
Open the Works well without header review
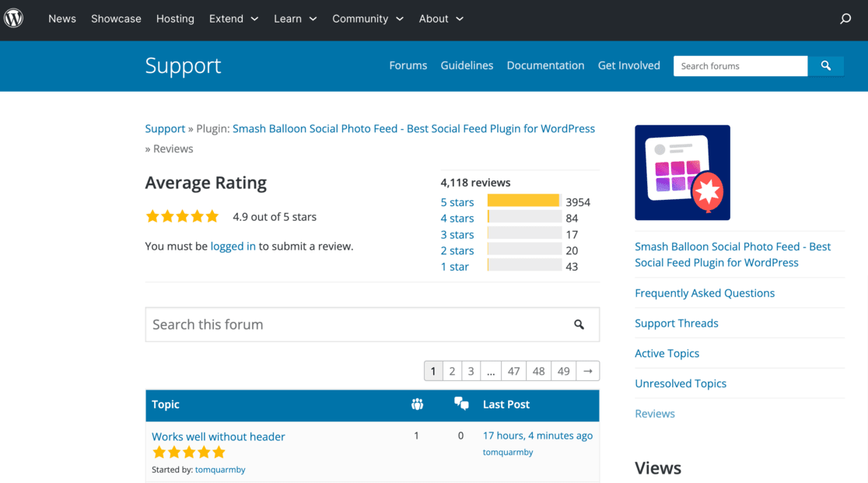click(x=218, y=436)
